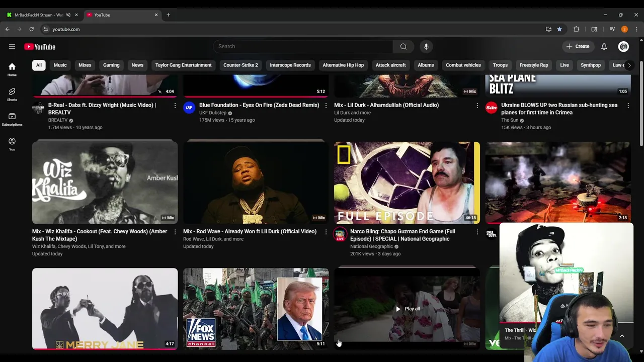Select the Synthpop chip

point(591,65)
